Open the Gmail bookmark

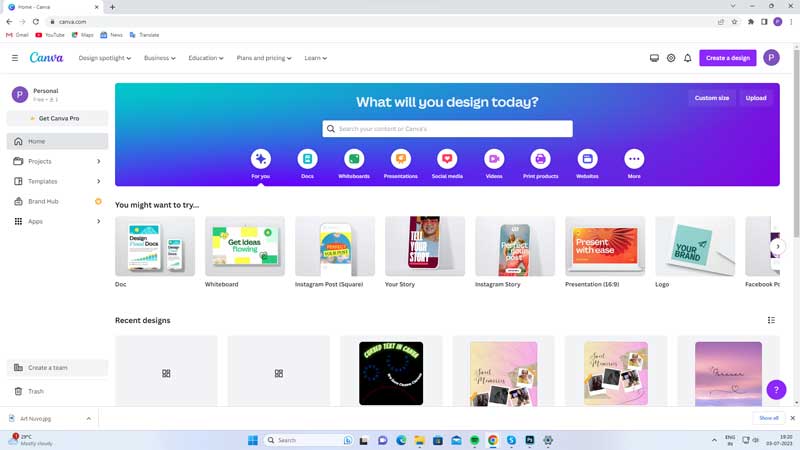tap(17, 35)
